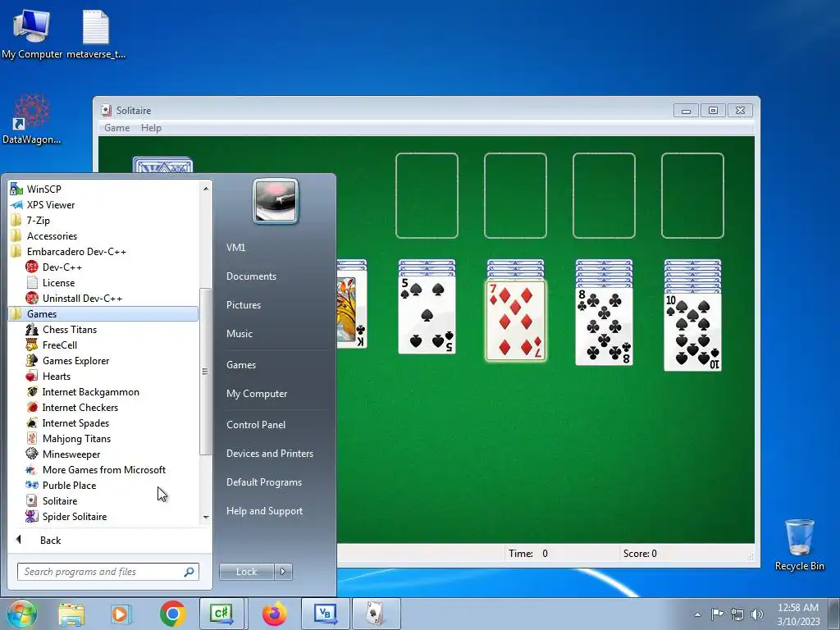Open More Games from Microsoft

click(104, 469)
